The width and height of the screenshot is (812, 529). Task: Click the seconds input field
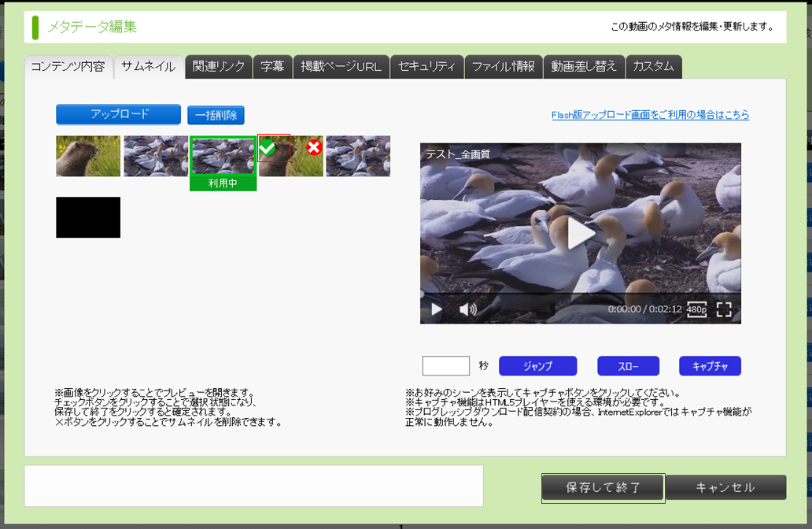click(445, 366)
